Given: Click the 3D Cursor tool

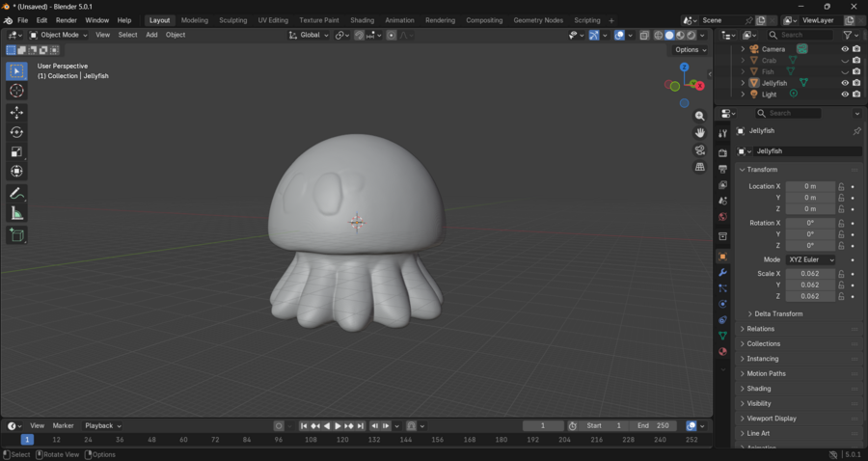Looking at the screenshot, I should coord(16,91).
